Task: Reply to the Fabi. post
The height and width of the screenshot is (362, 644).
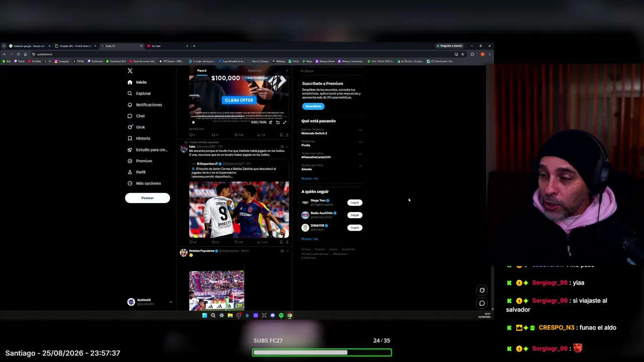Action: pos(191,242)
